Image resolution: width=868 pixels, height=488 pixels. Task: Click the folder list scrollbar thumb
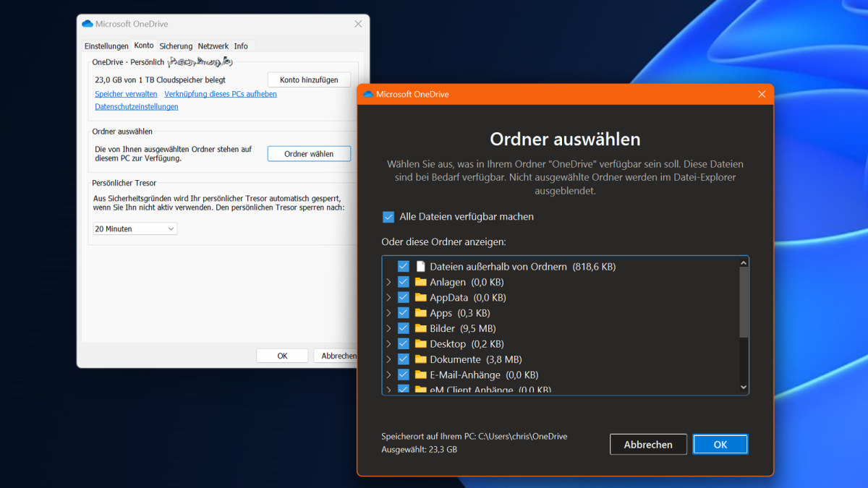click(744, 303)
